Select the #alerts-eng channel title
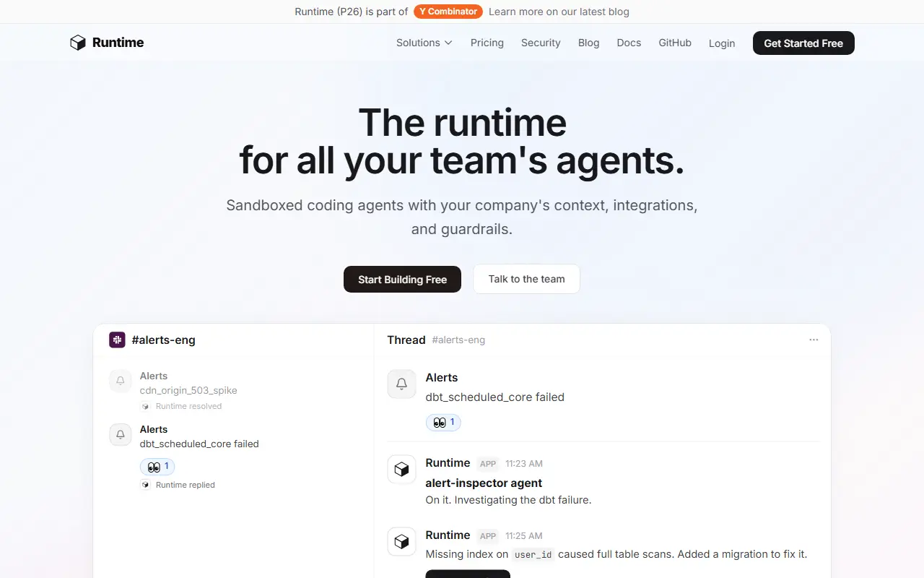This screenshot has width=924, height=578. pyautogui.click(x=163, y=340)
